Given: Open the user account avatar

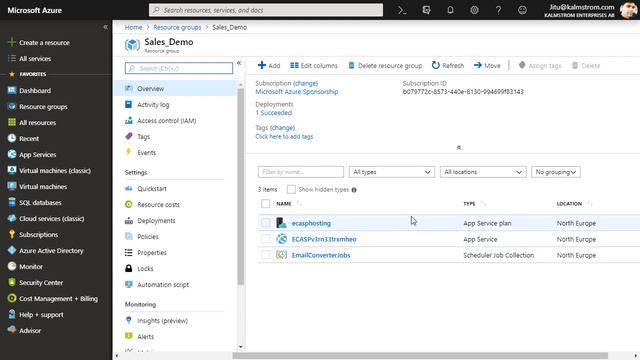Looking at the screenshot, I should pos(628,10).
